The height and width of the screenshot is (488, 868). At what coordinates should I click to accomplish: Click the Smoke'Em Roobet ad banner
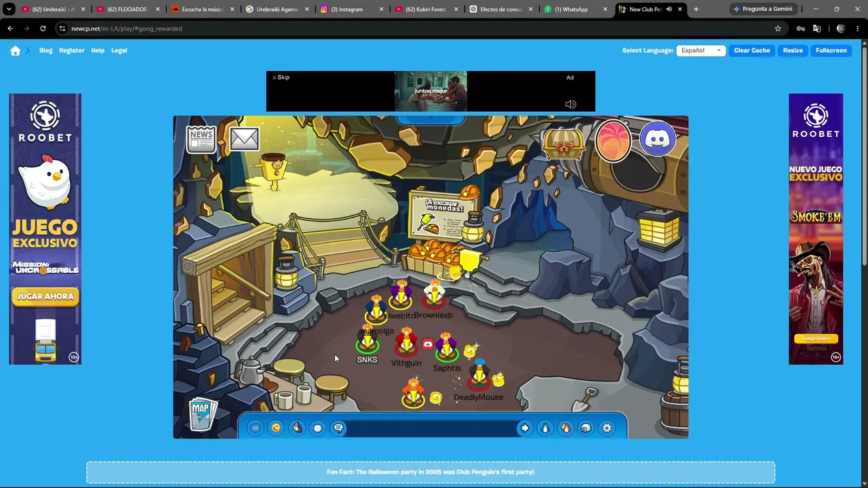click(816, 229)
